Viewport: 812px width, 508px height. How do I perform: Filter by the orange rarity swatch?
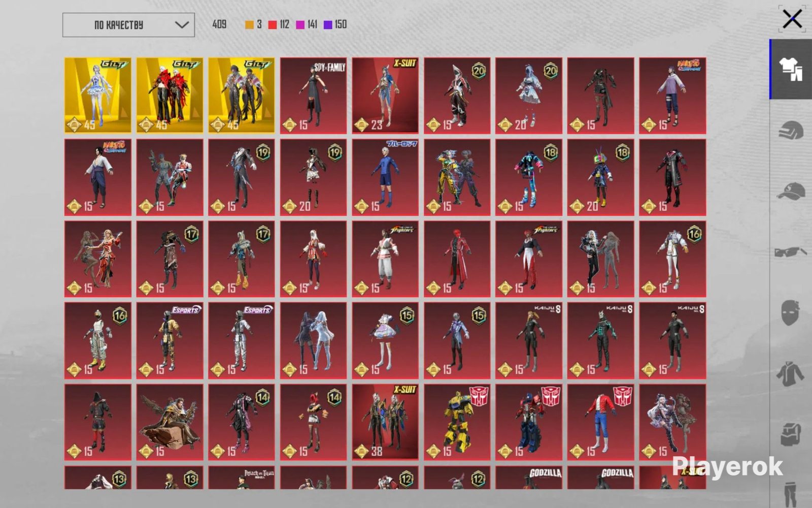coord(249,25)
